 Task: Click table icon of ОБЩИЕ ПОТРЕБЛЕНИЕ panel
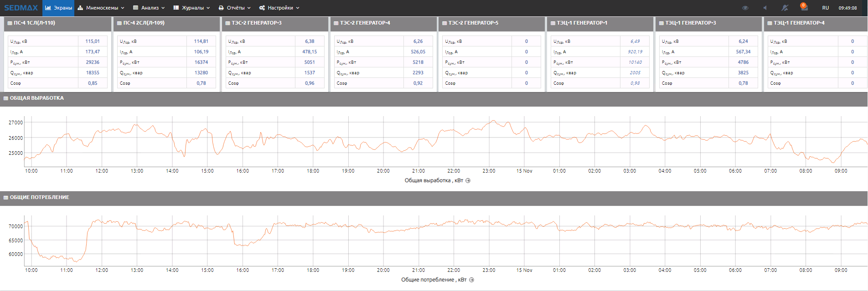coord(6,198)
